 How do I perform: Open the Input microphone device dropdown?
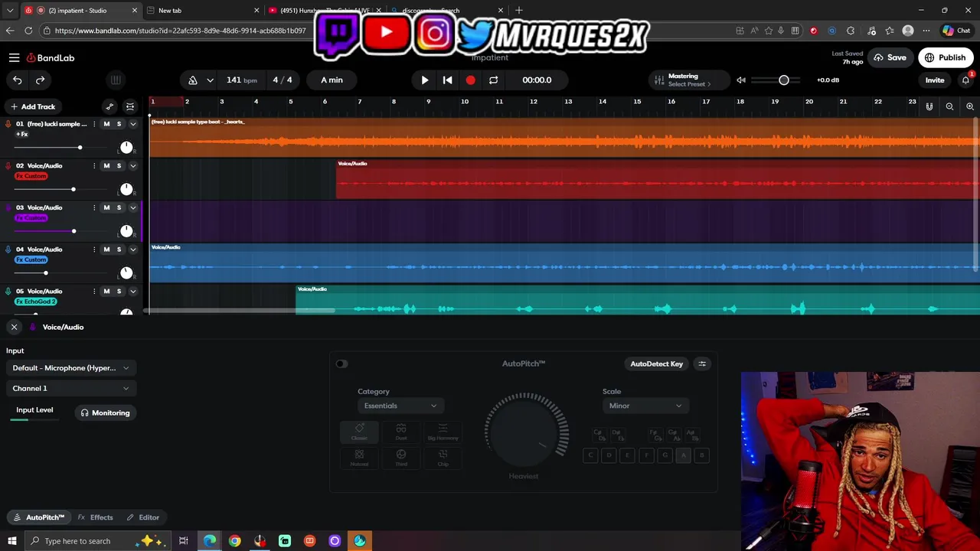point(70,368)
